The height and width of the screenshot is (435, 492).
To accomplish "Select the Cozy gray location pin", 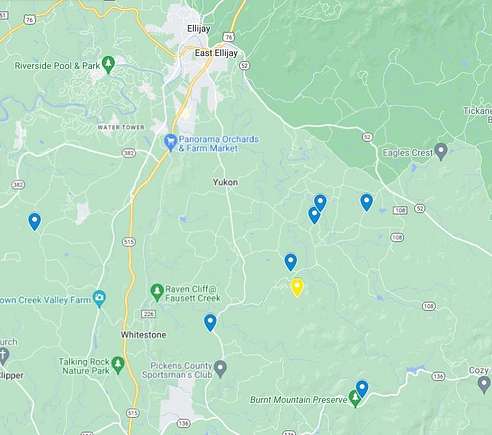I will click(x=484, y=384).
